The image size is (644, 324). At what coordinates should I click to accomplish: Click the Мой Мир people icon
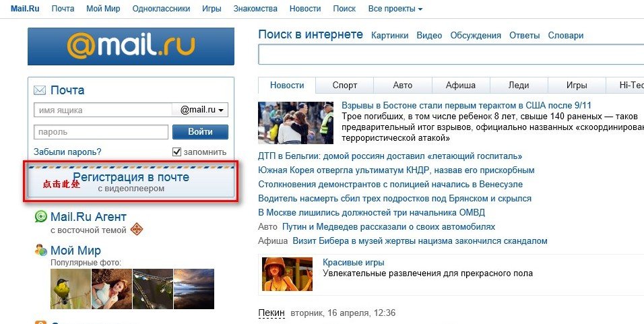(41, 251)
